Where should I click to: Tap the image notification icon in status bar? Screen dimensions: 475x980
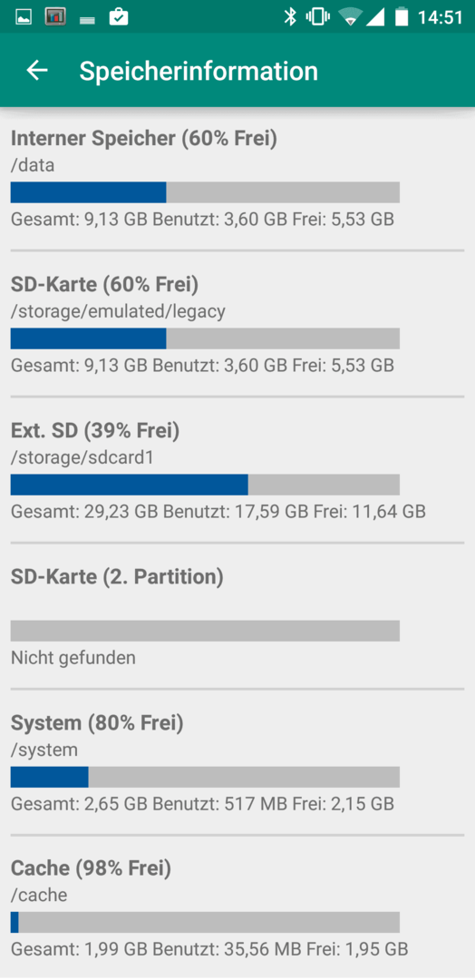click(x=24, y=17)
